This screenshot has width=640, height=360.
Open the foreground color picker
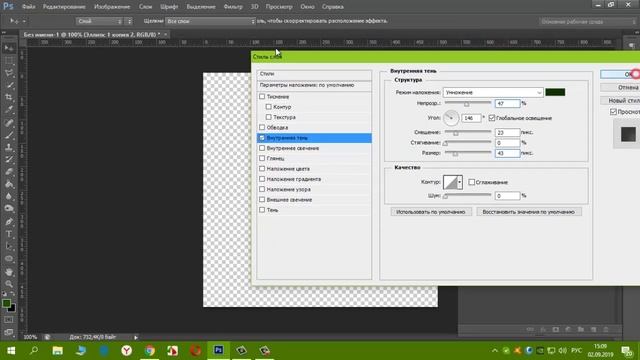point(6,303)
